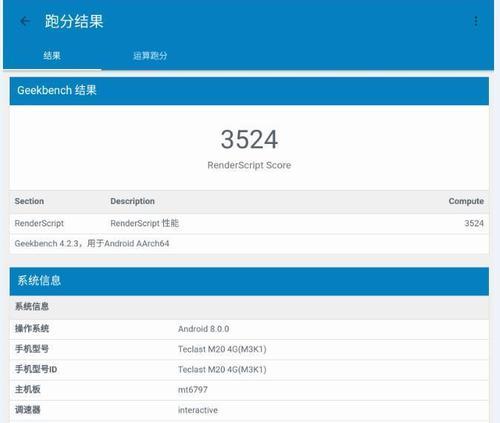The height and width of the screenshot is (423, 500).
Task: Click the mt6797 value
Action: coord(193,389)
